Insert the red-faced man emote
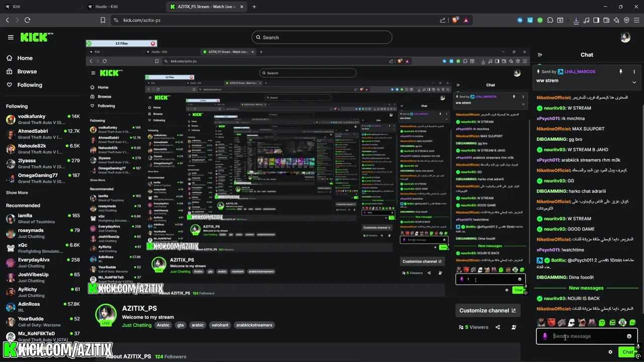The height and width of the screenshot is (362, 644). tap(551, 322)
